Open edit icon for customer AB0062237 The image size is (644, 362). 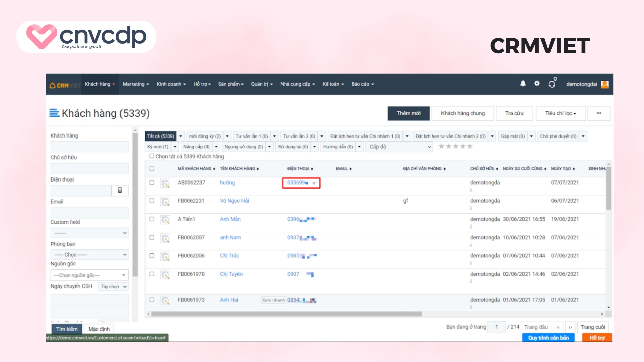(x=165, y=183)
